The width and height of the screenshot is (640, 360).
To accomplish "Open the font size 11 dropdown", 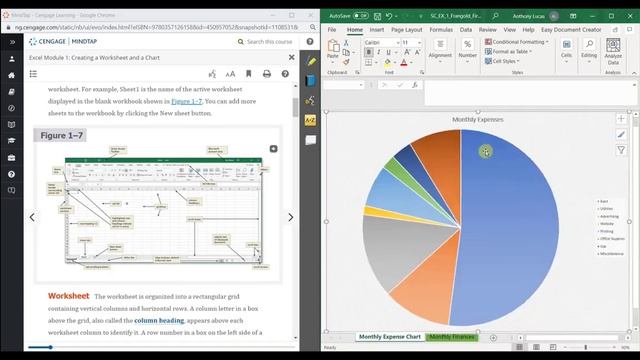I will pyautogui.click(x=419, y=42).
